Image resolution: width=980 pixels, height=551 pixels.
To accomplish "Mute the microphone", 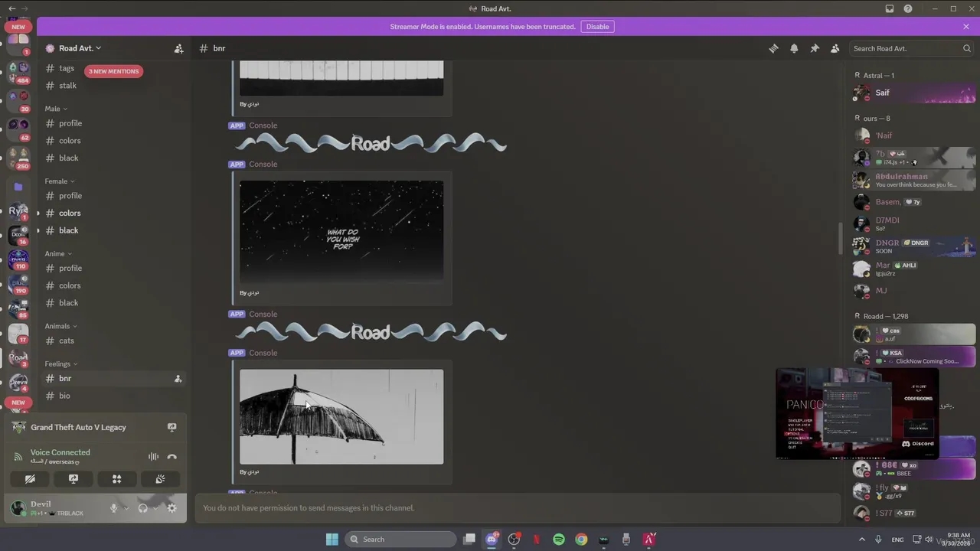I will (x=113, y=508).
